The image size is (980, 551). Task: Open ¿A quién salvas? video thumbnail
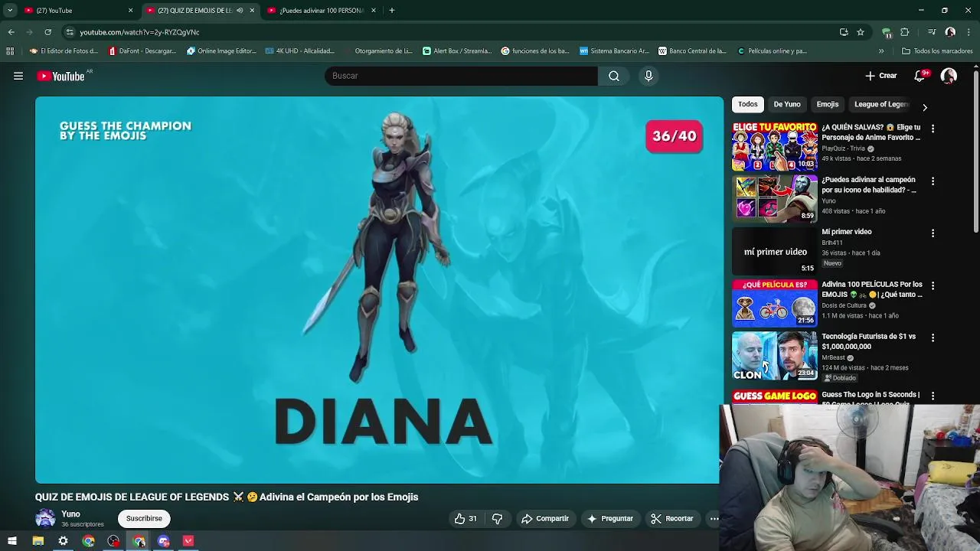click(x=774, y=146)
